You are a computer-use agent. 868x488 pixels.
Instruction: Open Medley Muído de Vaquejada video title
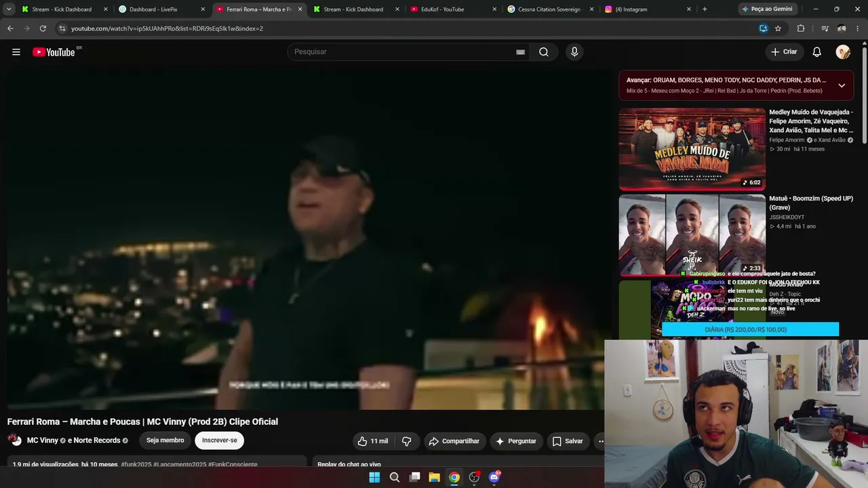point(811,121)
